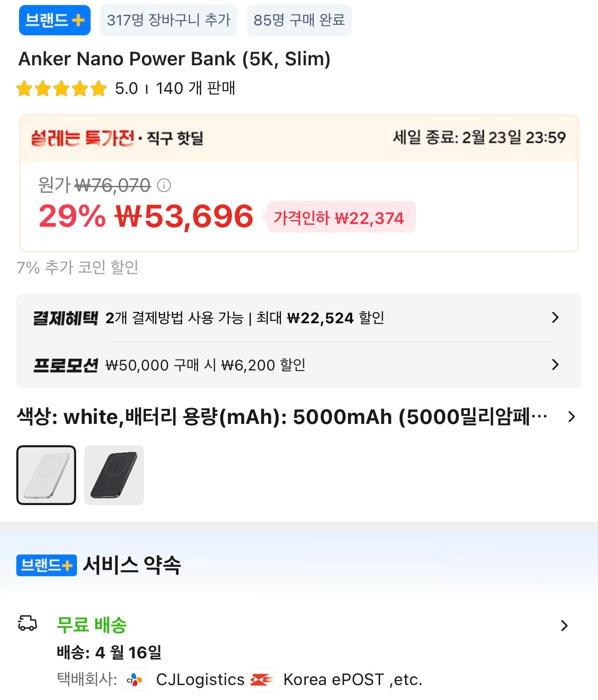Image resolution: width=598 pixels, height=700 pixels.
Task: Click the 85명 구매 완료 tag
Action: coord(299,20)
